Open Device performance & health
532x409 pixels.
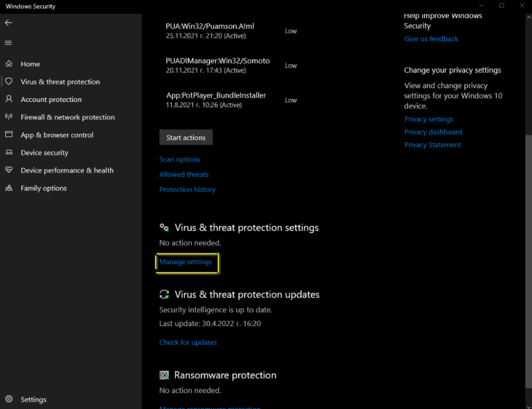pos(71,170)
